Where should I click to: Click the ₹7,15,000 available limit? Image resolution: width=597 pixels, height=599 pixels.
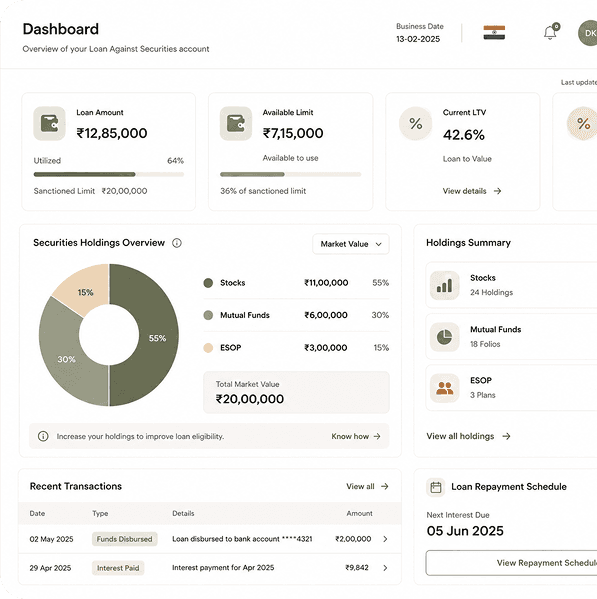click(293, 133)
